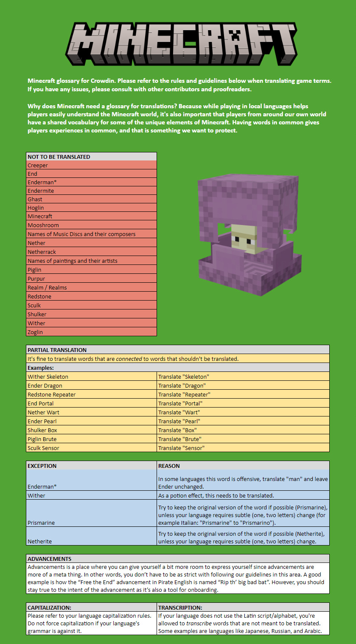356x644 pixels.
Task: Select the "Netherite" exception cell
Action: [x=92, y=536]
